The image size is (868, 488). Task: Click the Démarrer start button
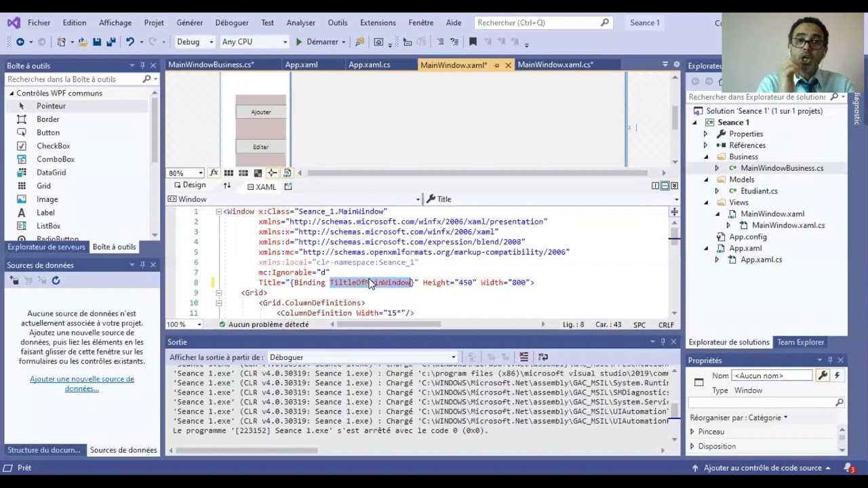[x=317, y=42]
